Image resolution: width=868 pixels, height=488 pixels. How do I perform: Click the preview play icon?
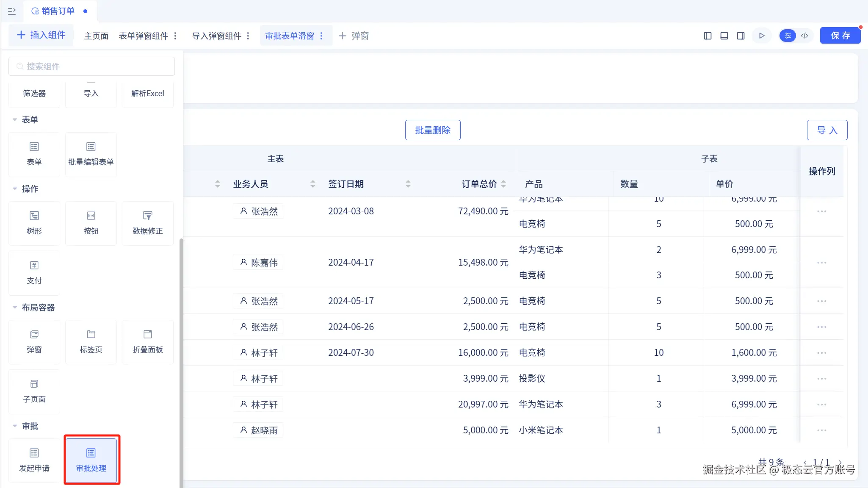(x=762, y=36)
